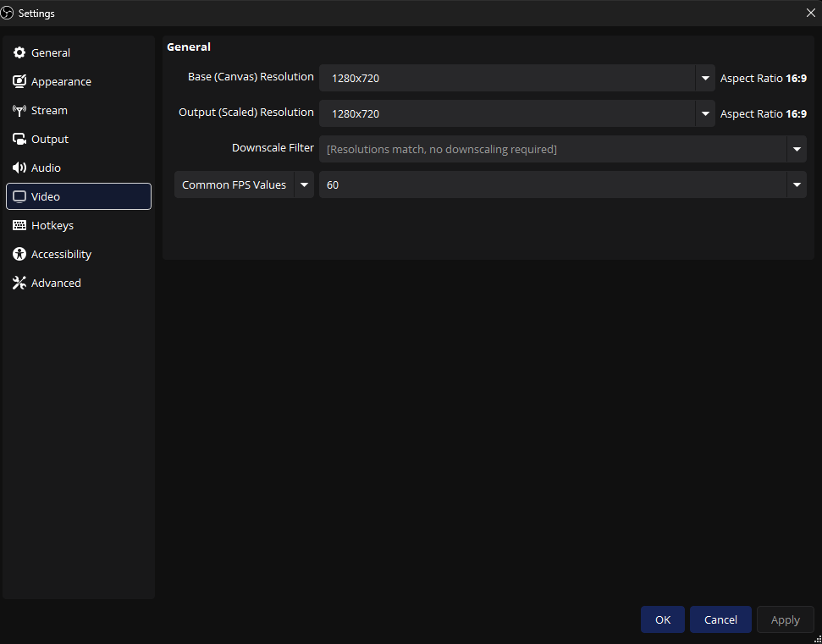
Task: Click the Hotkeys keyboard icon
Action: (x=19, y=225)
